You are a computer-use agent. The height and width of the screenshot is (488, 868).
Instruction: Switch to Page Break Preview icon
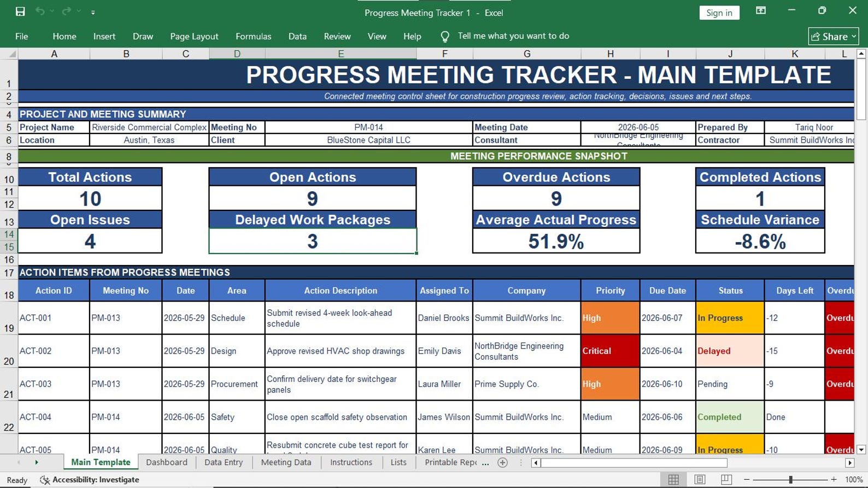tap(726, 479)
